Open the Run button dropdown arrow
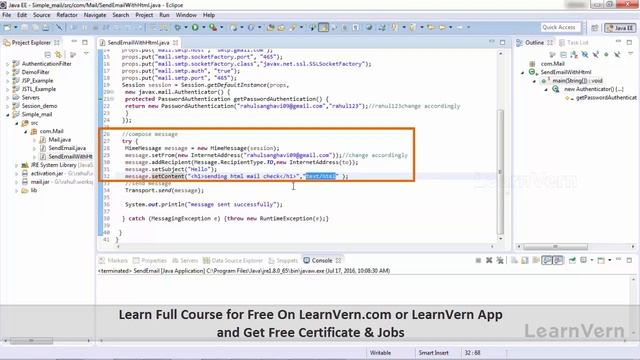 pos(204,27)
